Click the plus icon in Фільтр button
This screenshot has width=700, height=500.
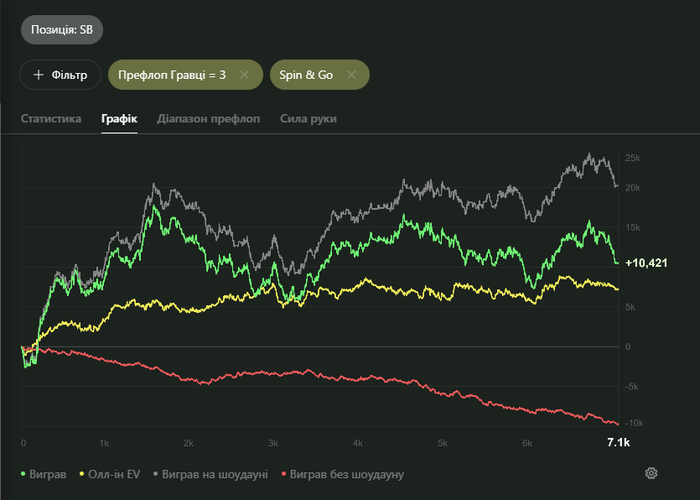[38, 75]
